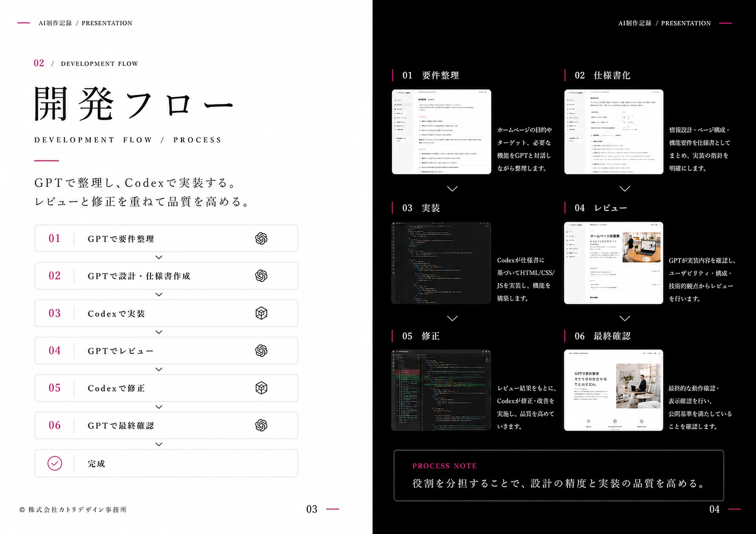
Task: Select the step labeled Codexで実装
Action: pos(166,313)
